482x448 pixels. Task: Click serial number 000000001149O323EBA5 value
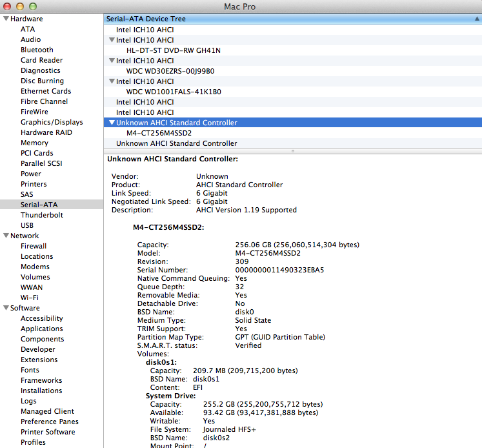[279, 270]
